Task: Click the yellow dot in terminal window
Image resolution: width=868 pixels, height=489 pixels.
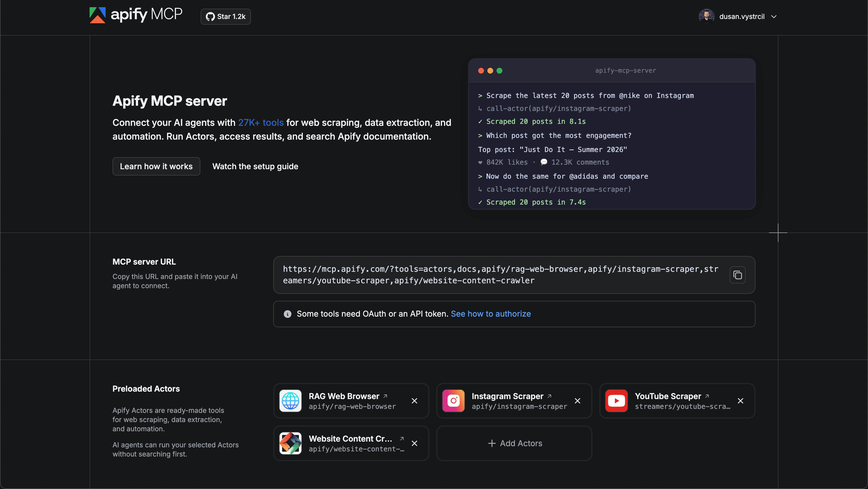Action: click(490, 70)
